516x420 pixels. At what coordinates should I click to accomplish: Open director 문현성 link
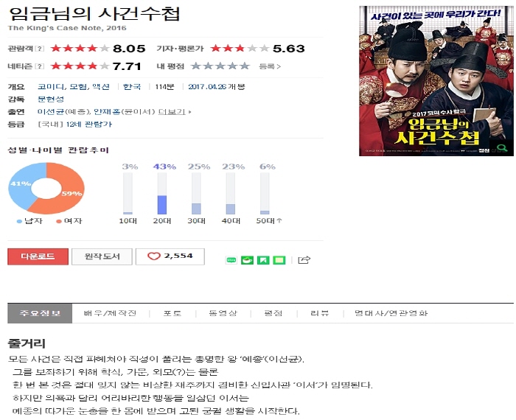[51, 99]
